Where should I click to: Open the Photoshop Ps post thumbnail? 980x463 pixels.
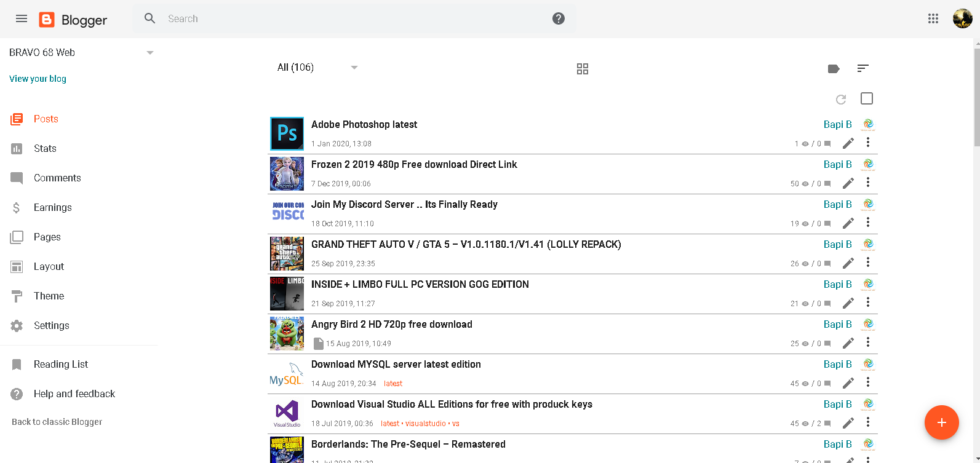287,133
